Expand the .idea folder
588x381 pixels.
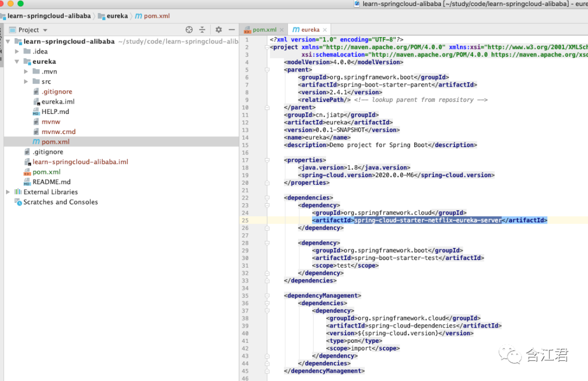point(17,51)
